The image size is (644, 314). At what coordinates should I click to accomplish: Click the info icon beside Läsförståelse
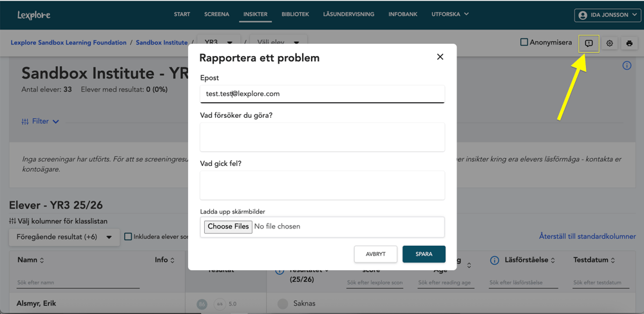[495, 261]
